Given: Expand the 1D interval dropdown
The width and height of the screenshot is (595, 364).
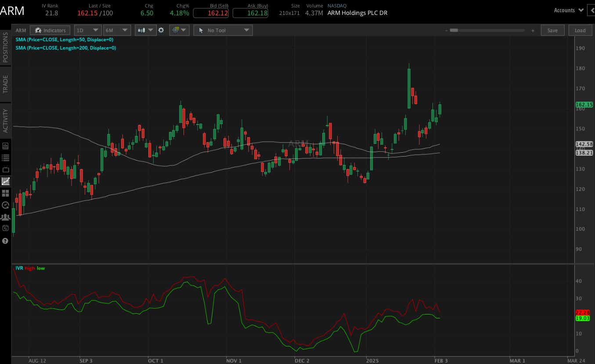Looking at the screenshot, I should (x=88, y=30).
